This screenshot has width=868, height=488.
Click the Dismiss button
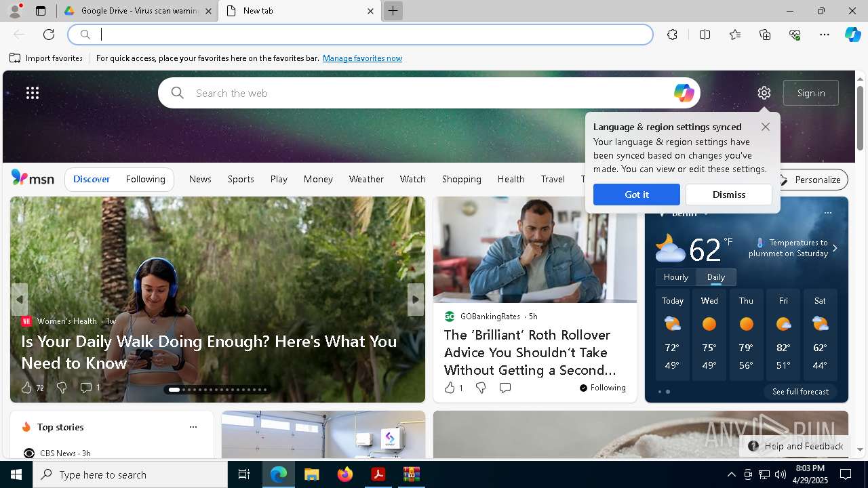729,195
